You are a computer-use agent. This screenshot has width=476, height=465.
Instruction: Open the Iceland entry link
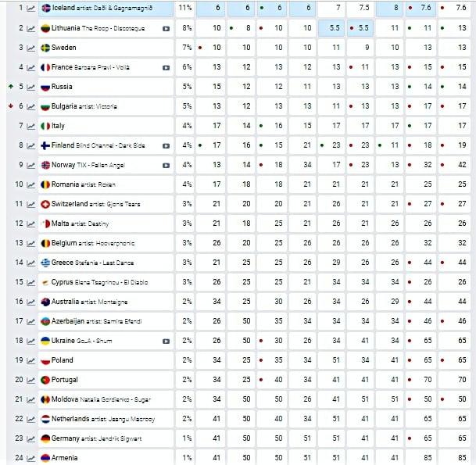[x=63, y=8]
